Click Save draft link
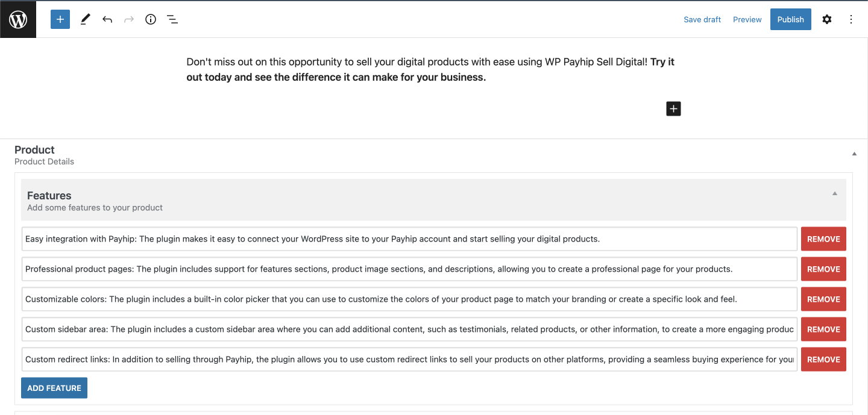868x415 pixels. [x=702, y=19]
